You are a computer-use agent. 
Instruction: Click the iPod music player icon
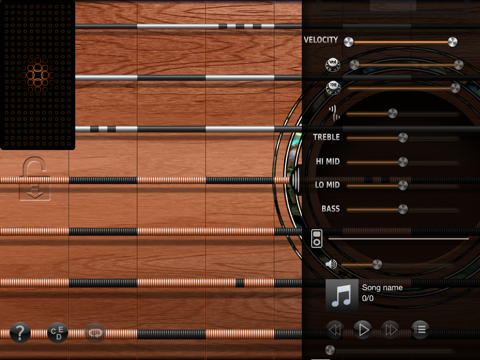tap(317, 238)
